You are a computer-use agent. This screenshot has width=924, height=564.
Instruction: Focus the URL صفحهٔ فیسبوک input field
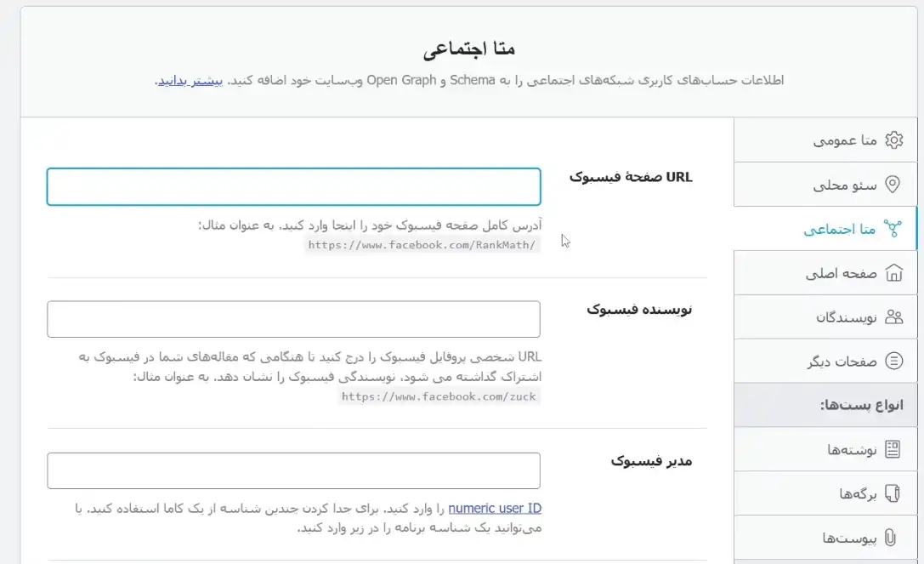pos(293,186)
